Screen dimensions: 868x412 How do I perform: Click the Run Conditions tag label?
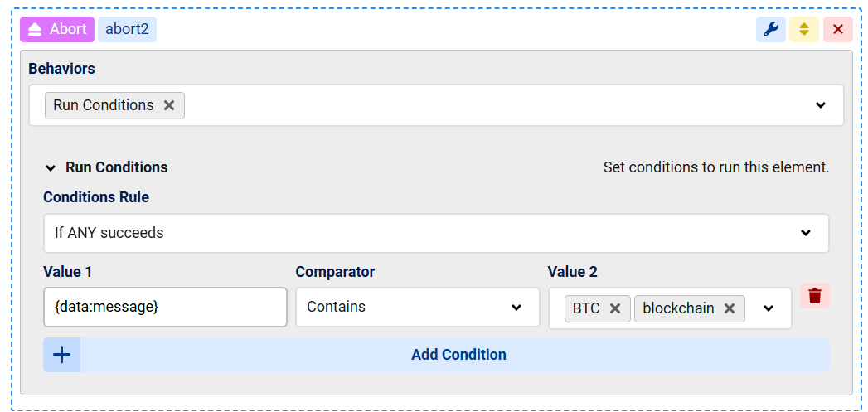point(104,105)
